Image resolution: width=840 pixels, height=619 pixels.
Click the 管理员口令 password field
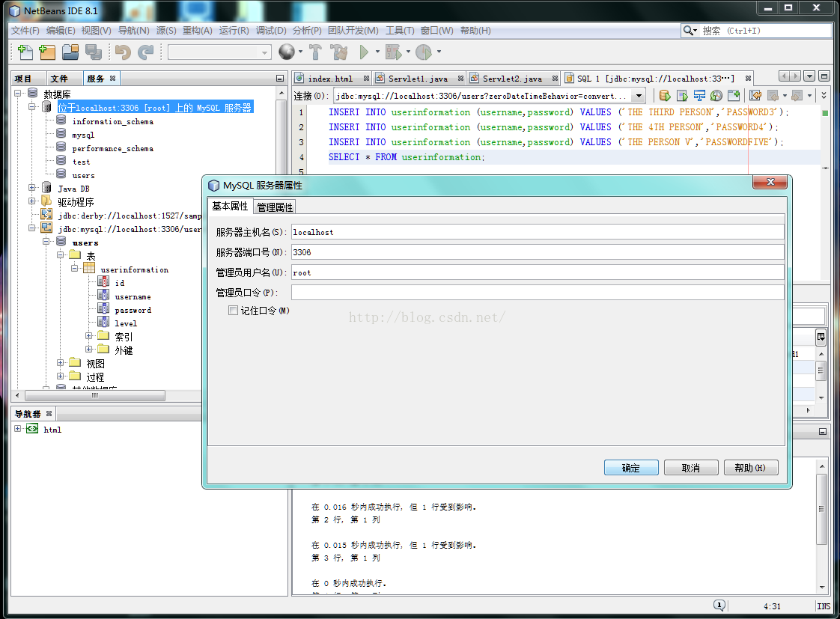tap(538, 293)
